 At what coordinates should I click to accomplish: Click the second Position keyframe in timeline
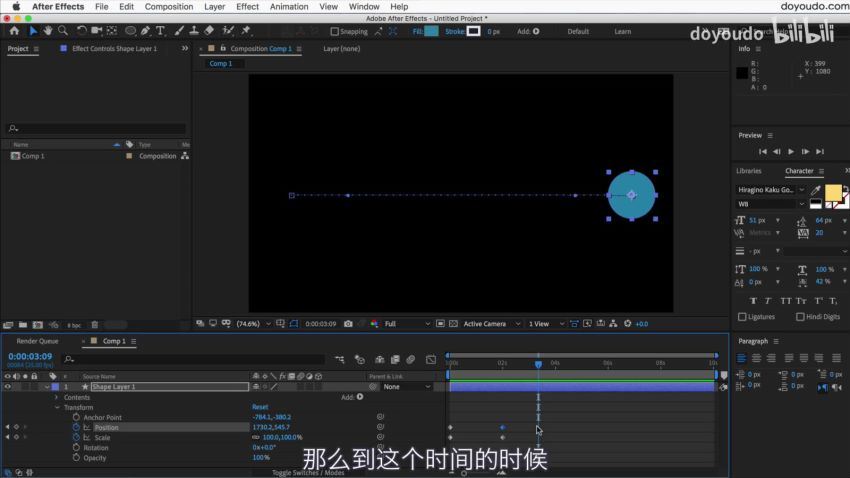[502, 427]
